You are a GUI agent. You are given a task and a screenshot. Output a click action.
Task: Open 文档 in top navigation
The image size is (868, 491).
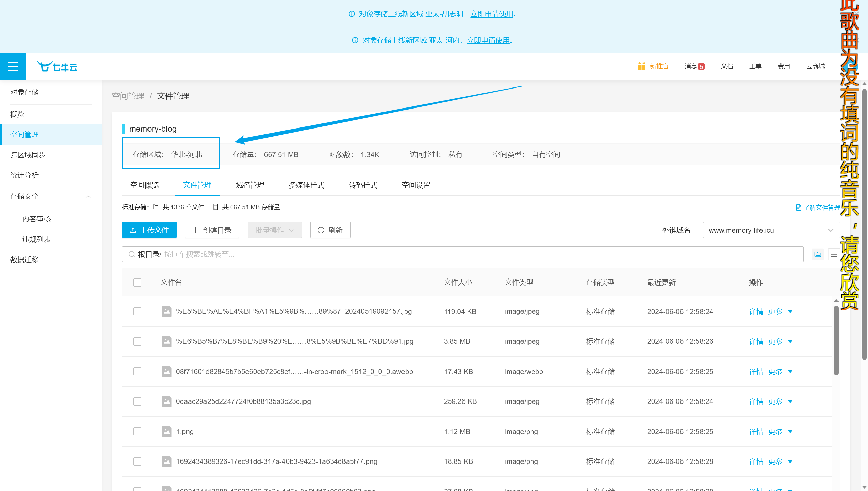(727, 66)
